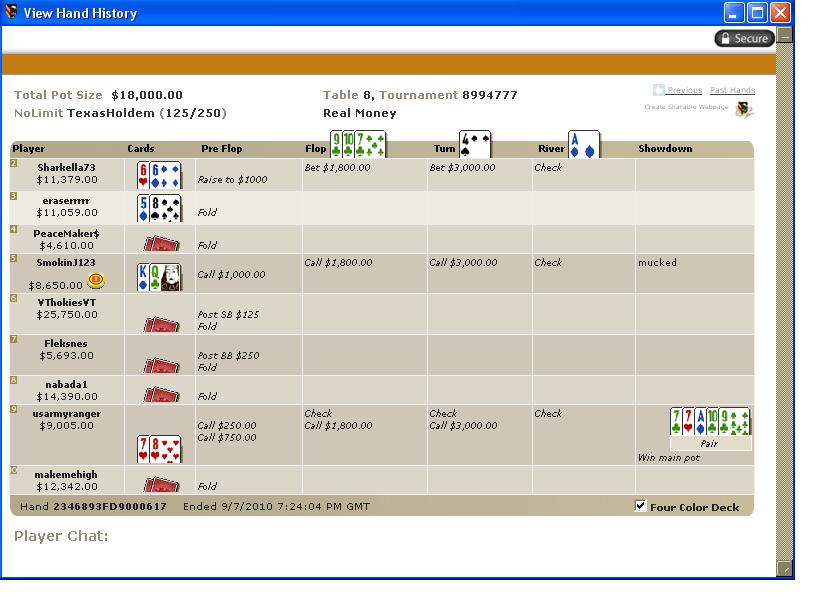Select the total pot amount $18,000.00
Screen dimensions: 820x615
tap(147, 95)
